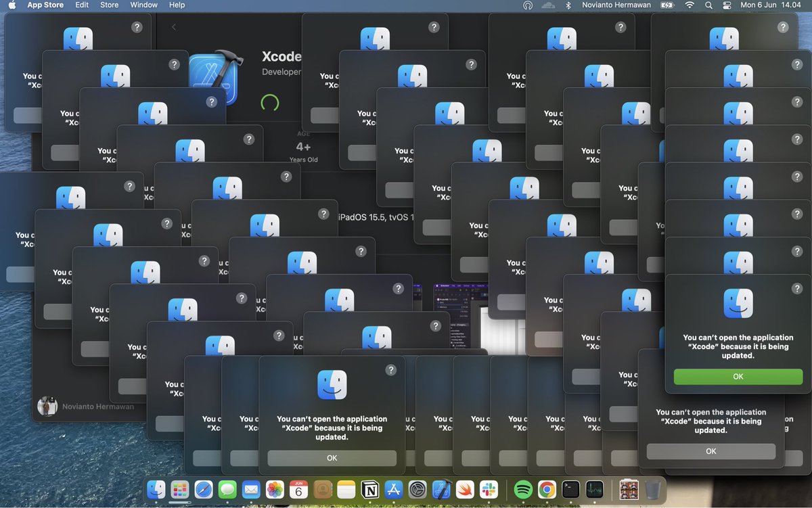Click grey OK in dialog beneath green-OK dialog
The width and height of the screenshot is (812, 508).
tap(710, 451)
